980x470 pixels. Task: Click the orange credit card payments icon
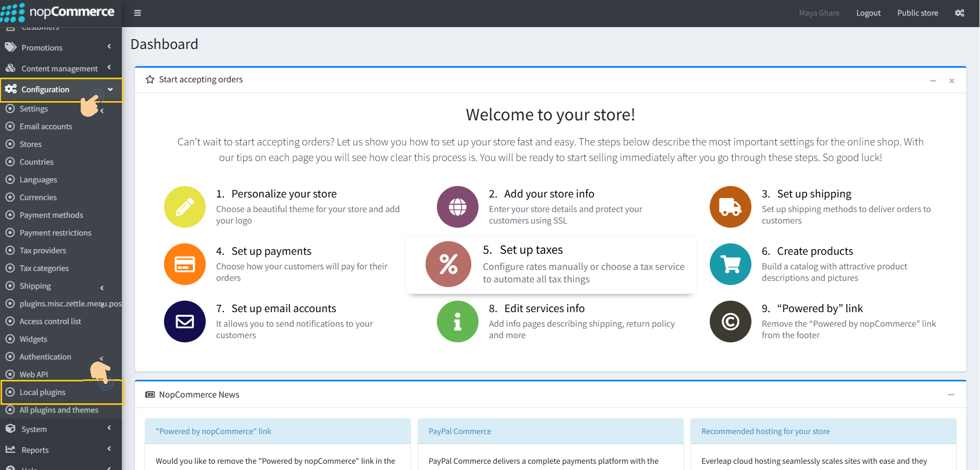tap(185, 264)
